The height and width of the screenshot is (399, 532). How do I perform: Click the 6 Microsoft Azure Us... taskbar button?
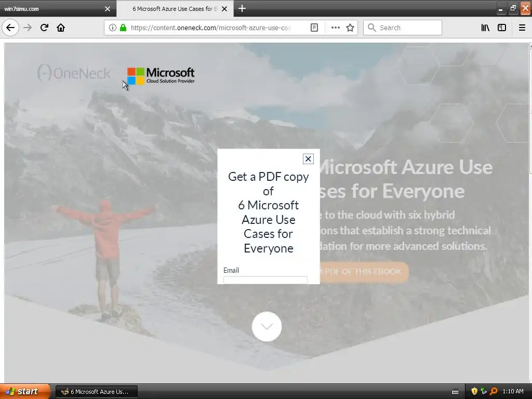click(96, 392)
